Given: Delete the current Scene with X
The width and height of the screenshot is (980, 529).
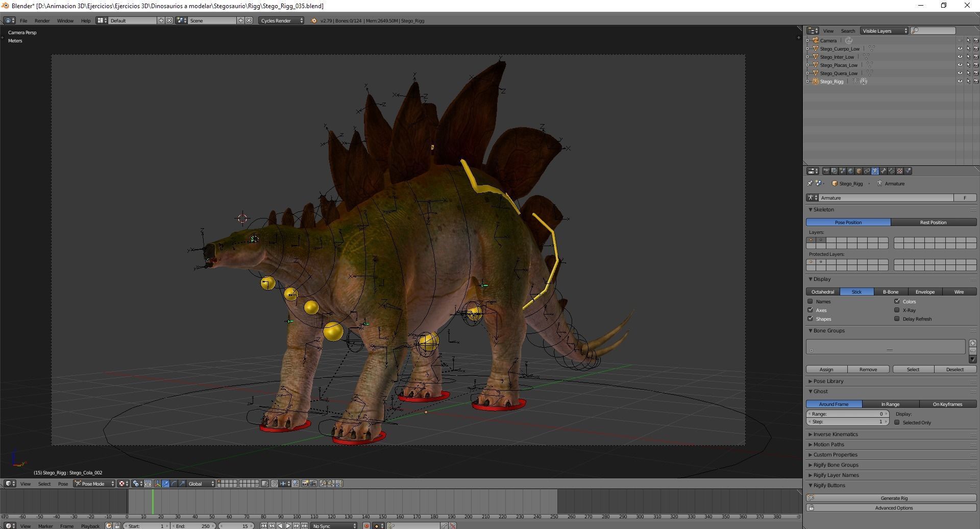Looking at the screenshot, I should coord(249,20).
